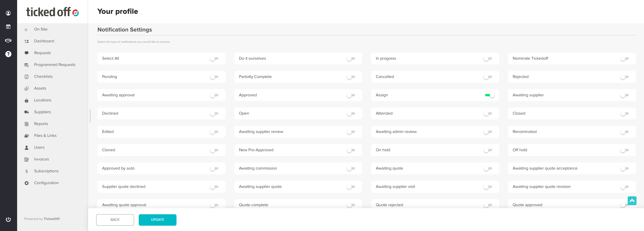Click the user profile icon in dark sidebar
The height and width of the screenshot is (231, 644).
[x=8, y=13]
